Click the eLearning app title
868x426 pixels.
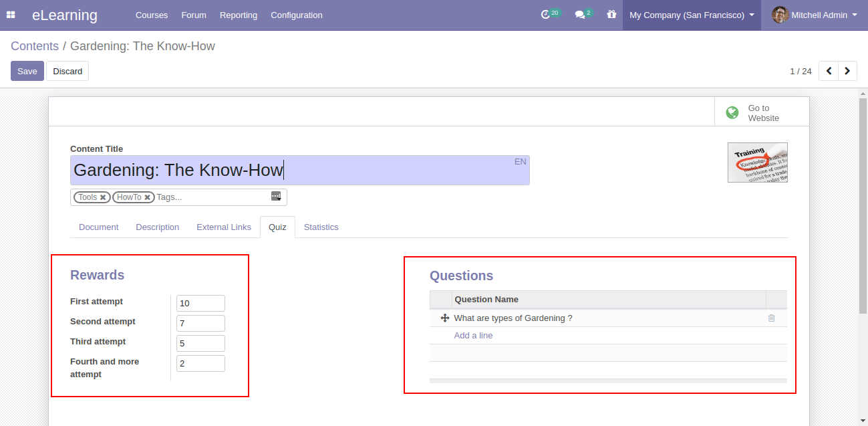tap(65, 15)
